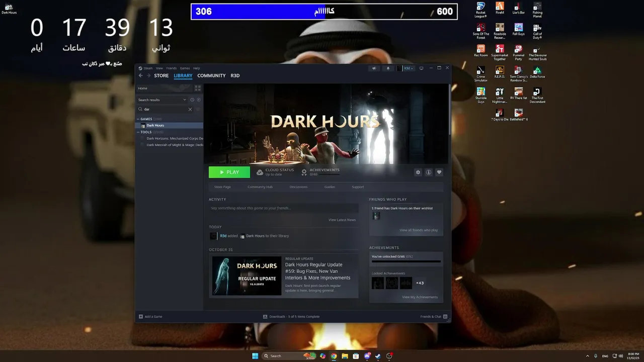Click the Friends & Chat icon
Screen dimensions: 644x362
tap(445, 317)
